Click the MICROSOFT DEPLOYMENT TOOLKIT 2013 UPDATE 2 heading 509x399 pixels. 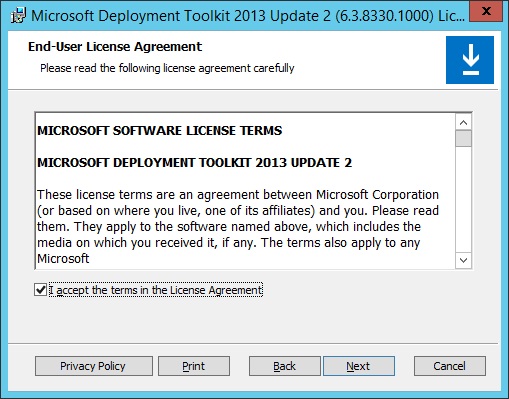pyautogui.click(x=195, y=163)
